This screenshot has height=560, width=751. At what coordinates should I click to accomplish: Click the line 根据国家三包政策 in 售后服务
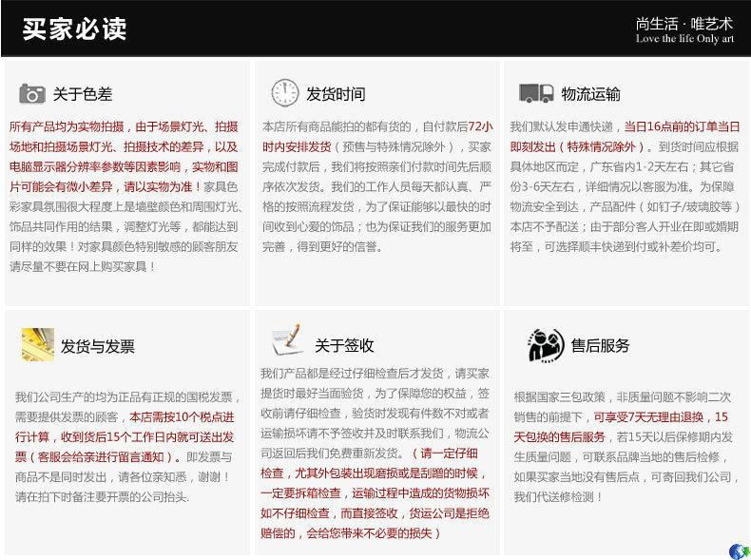[559, 397]
